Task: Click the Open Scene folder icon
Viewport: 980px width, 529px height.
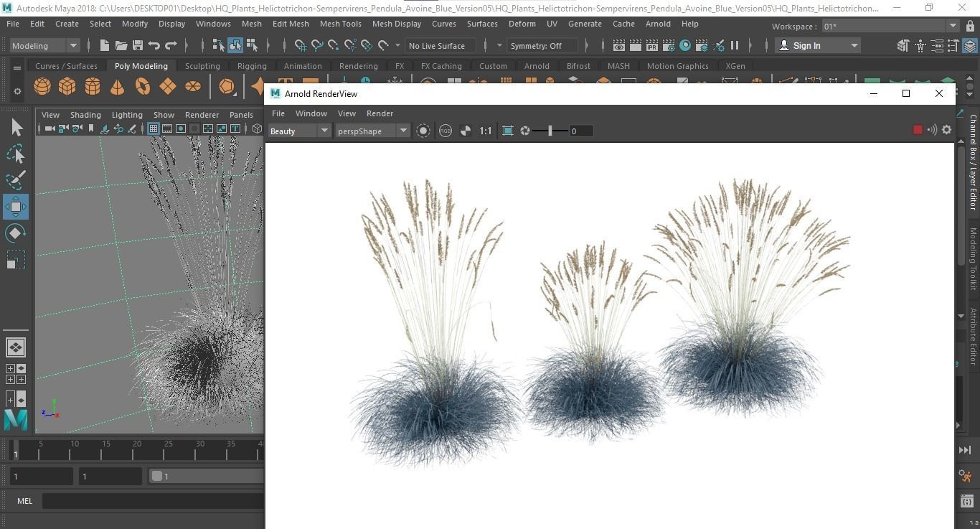Action: click(x=121, y=45)
